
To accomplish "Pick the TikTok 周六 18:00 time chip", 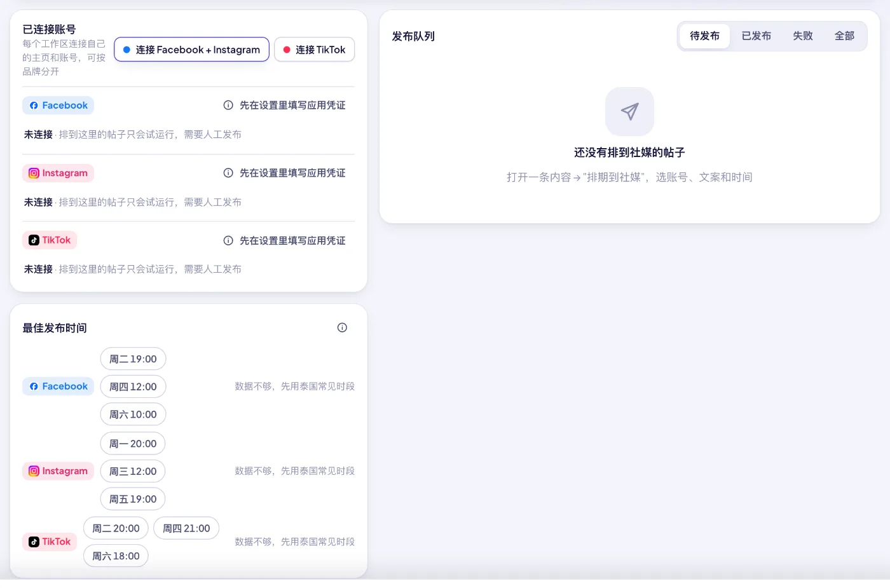I will point(116,556).
